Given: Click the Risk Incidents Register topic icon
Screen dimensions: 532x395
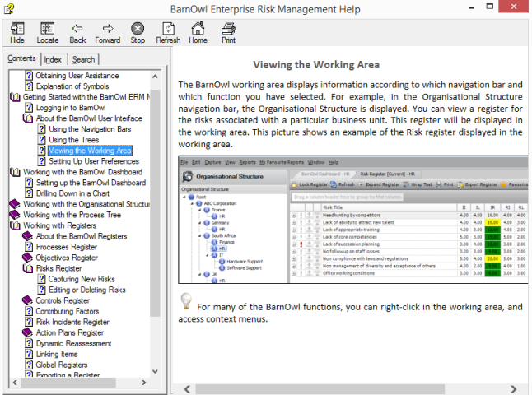Looking at the screenshot, I should tap(29, 322).
